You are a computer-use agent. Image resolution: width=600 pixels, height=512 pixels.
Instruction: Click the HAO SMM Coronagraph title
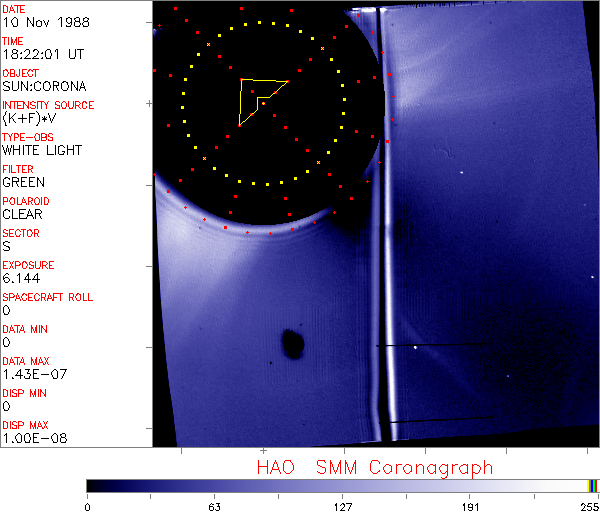tap(375, 467)
